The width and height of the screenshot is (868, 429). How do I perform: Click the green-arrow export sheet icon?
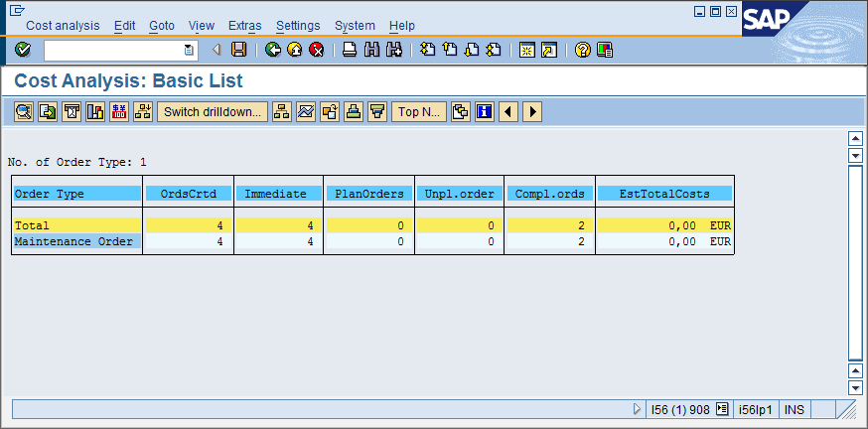tap(47, 112)
